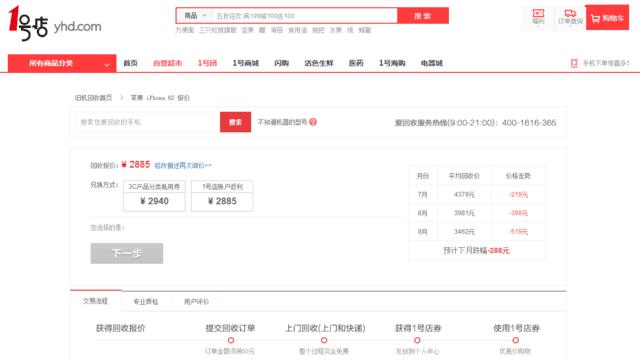Screen dimensions: 640x361
Task: Click the blue re-evaluate price link
Action: pos(183,165)
